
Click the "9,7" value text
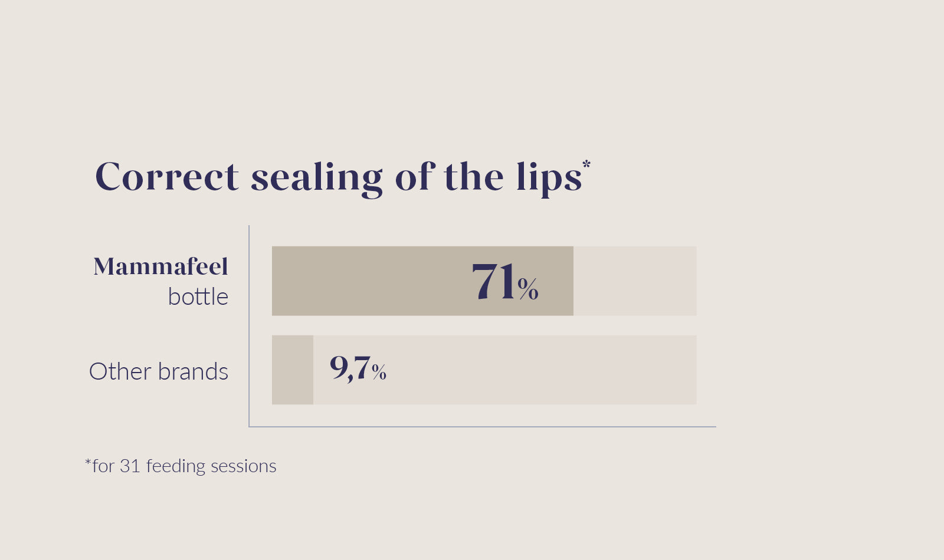(349, 368)
